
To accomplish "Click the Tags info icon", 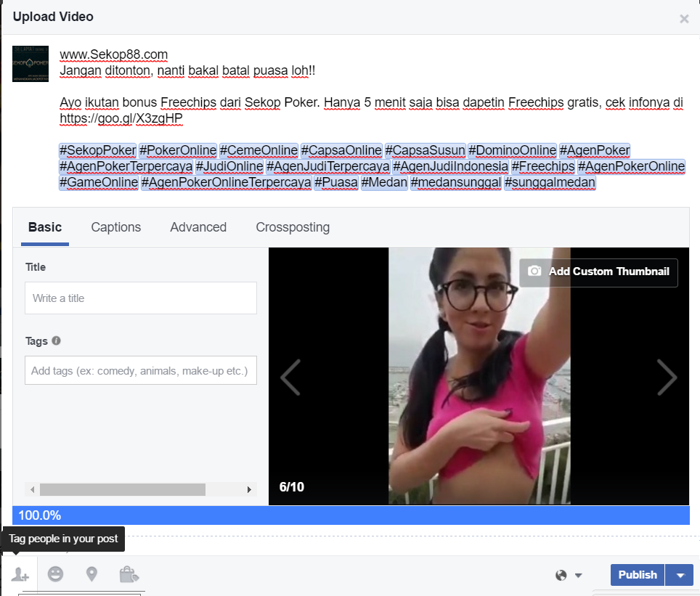I will point(56,340).
